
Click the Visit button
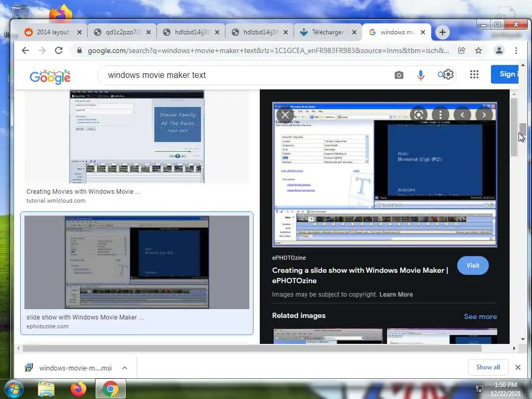coord(473,265)
